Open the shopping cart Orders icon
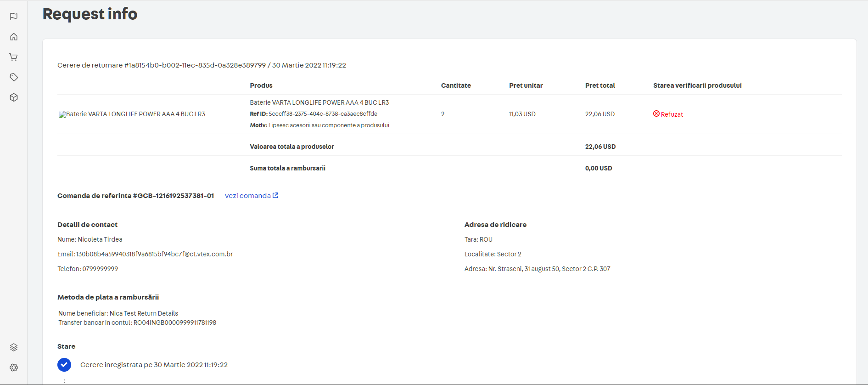Image resolution: width=868 pixels, height=385 pixels. click(14, 57)
